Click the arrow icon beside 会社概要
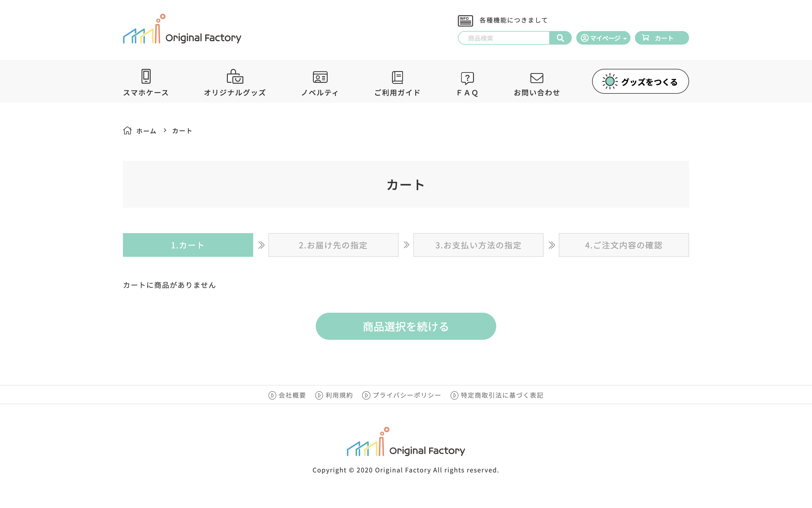The height and width of the screenshot is (508, 812). pyautogui.click(x=272, y=395)
